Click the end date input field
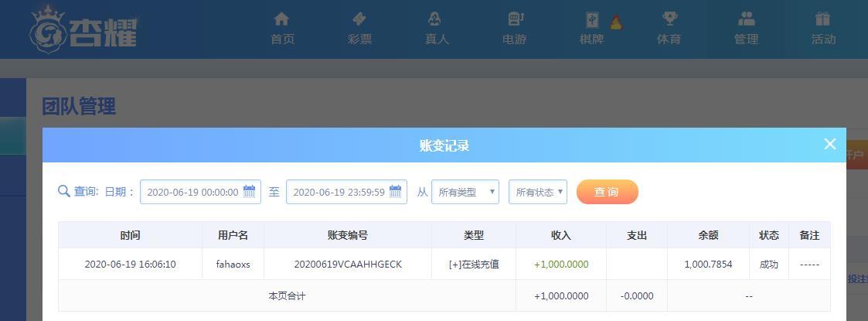 click(x=339, y=192)
